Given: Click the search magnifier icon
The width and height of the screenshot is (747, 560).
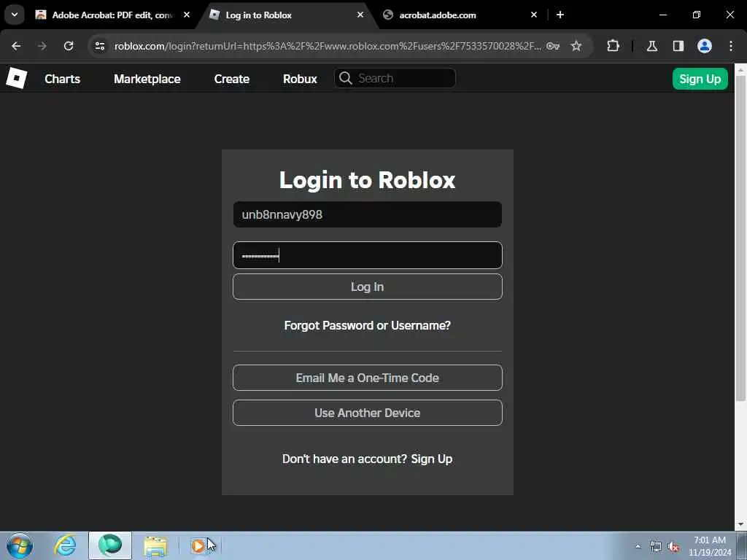Looking at the screenshot, I should [x=346, y=78].
